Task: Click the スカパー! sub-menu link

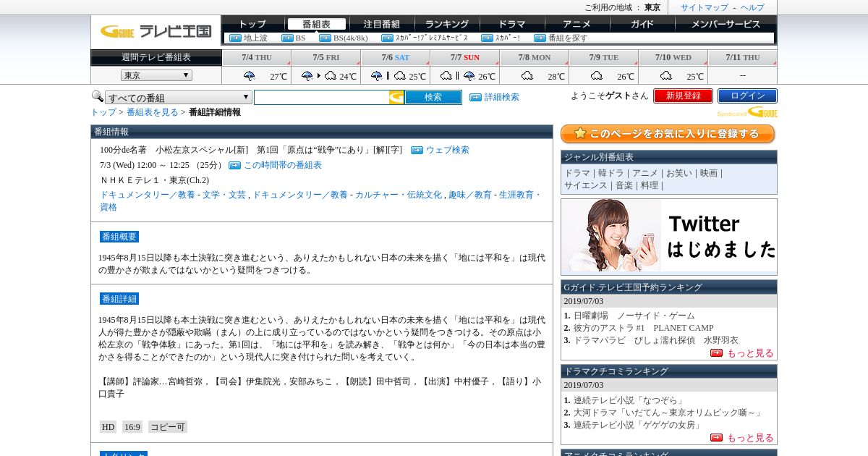Action: click(x=508, y=38)
